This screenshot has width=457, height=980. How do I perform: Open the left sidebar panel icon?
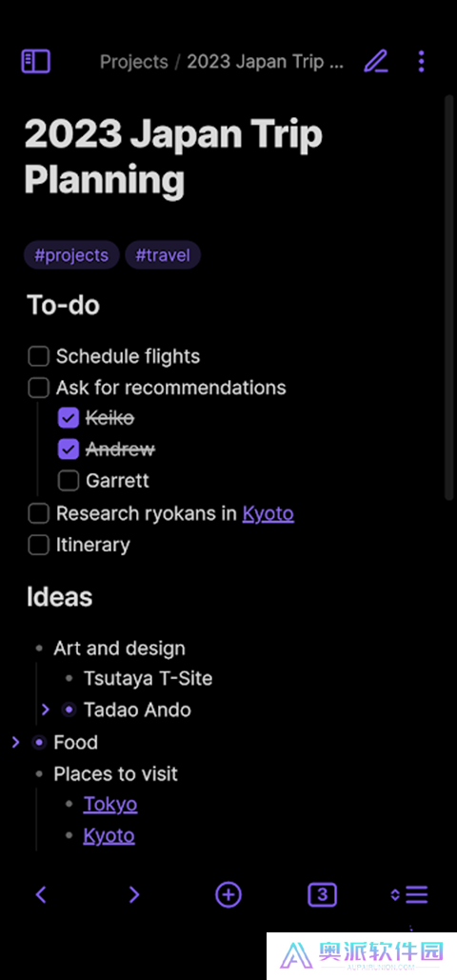[35, 61]
